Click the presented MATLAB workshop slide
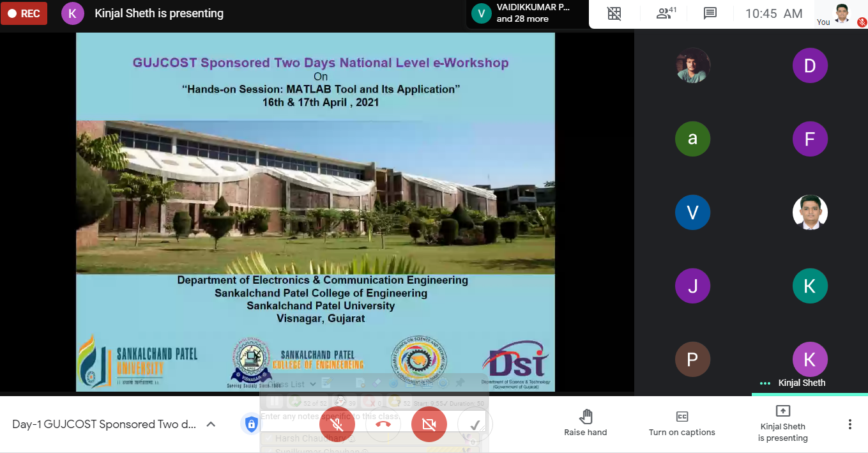This screenshot has height=453, width=868. (316, 211)
